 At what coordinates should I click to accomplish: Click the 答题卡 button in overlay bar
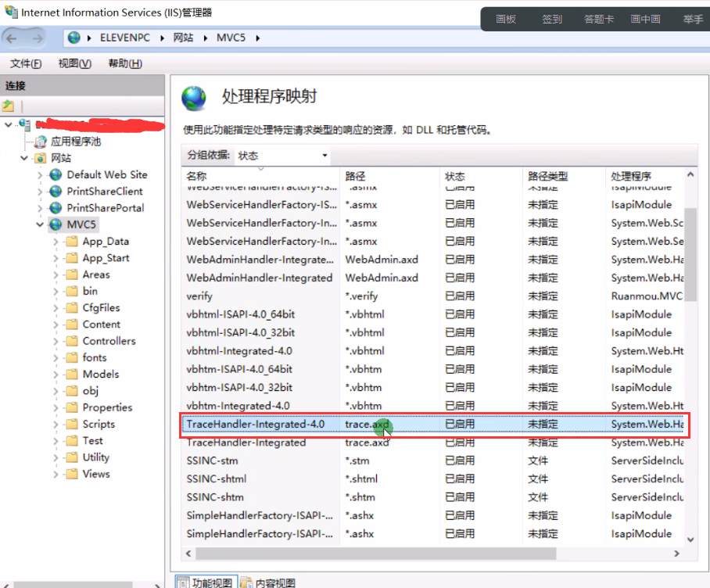pyautogui.click(x=599, y=19)
